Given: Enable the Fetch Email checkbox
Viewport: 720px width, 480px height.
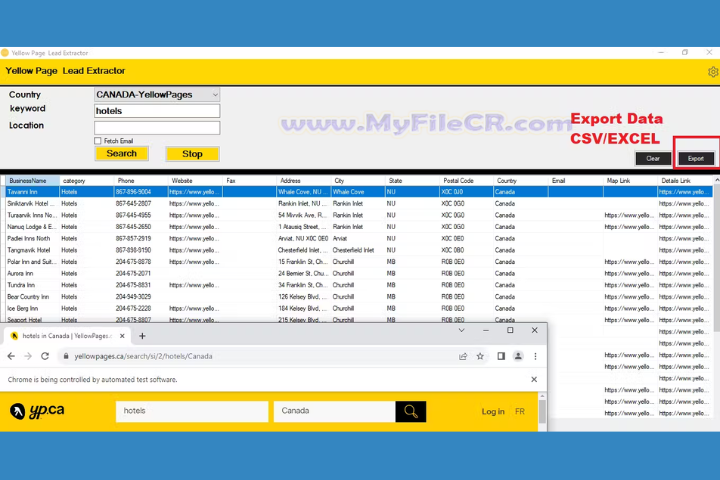Looking at the screenshot, I should [98, 141].
